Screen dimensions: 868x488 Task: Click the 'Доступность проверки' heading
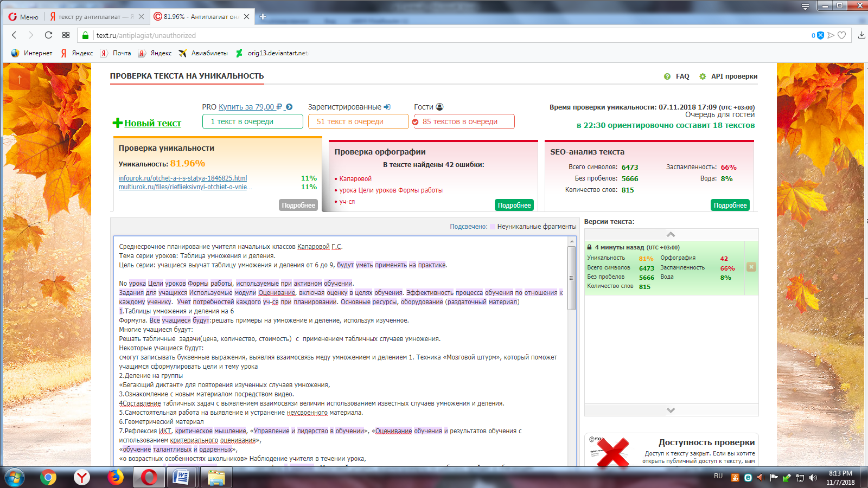[706, 442]
